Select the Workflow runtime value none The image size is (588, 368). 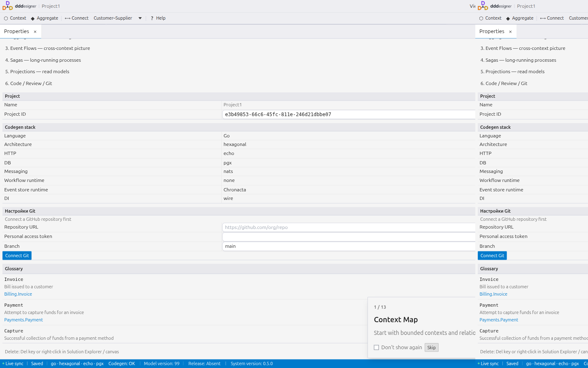[x=229, y=180]
